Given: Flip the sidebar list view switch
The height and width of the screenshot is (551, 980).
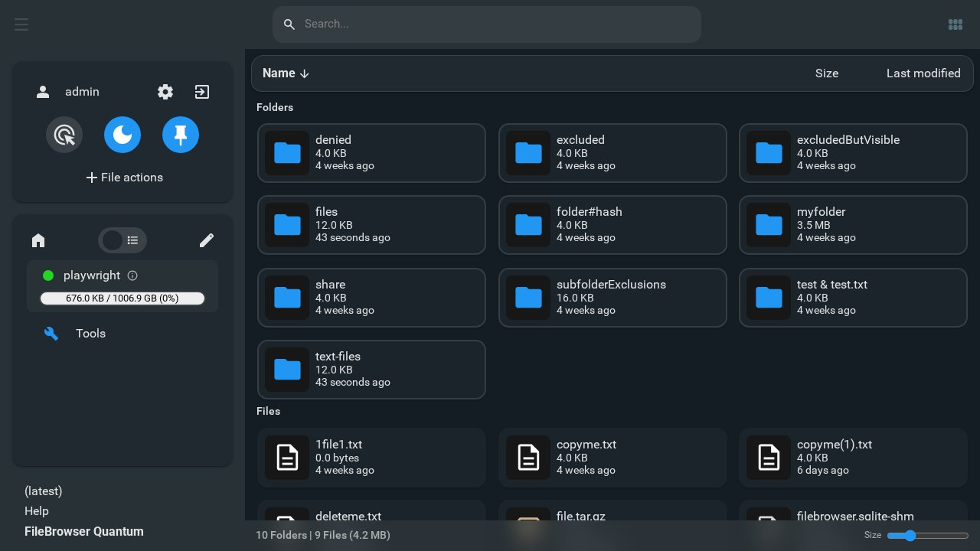Looking at the screenshot, I should (122, 240).
